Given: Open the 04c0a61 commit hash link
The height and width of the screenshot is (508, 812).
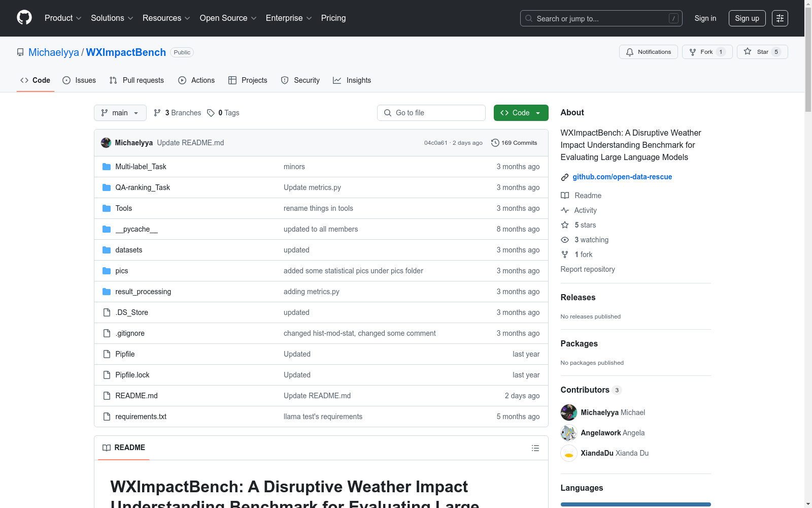Looking at the screenshot, I should coord(436,143).
